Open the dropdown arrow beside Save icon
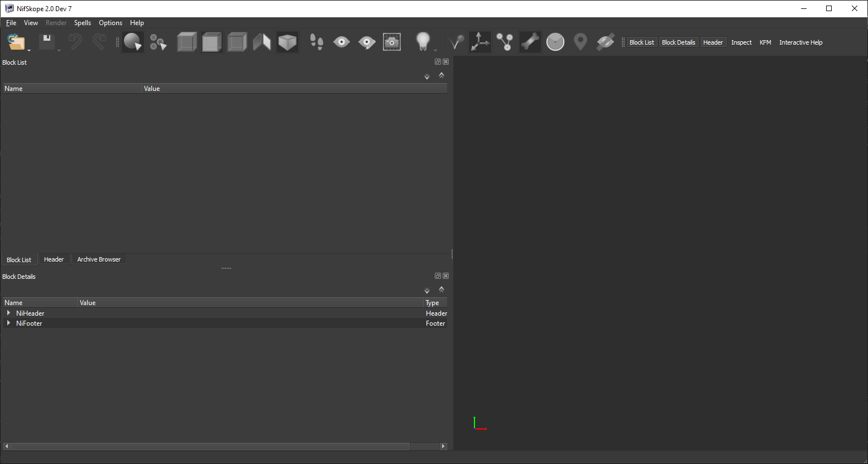The height and width of the screenshot is (464, 868). [59, 51]
